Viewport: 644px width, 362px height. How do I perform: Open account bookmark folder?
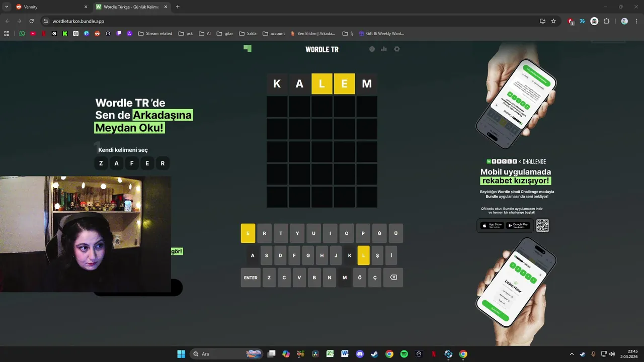(x=274, y=33)
